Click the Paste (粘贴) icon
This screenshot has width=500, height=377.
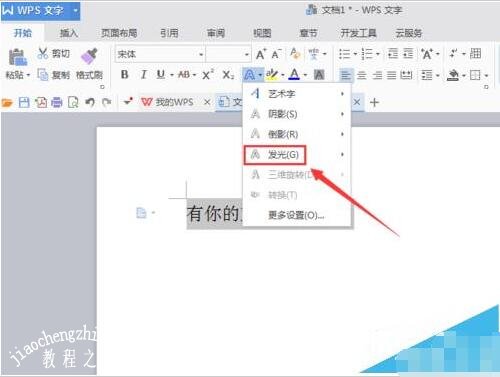tap(17, 57)
